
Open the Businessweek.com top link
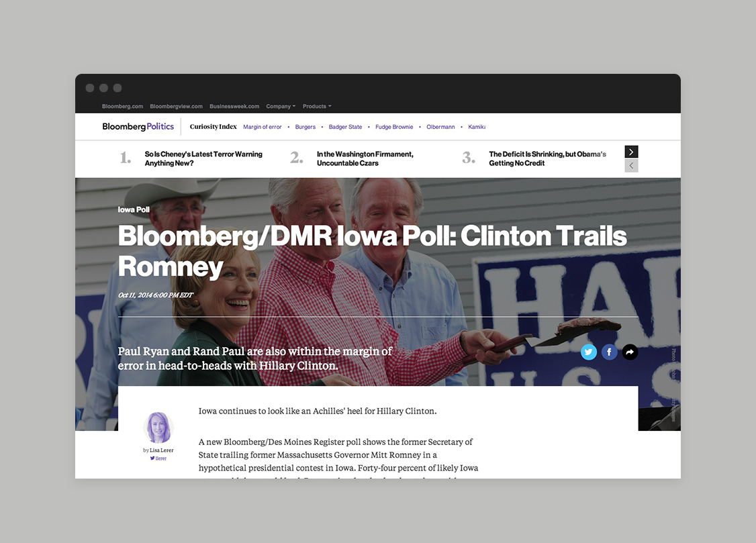[234, 106]
